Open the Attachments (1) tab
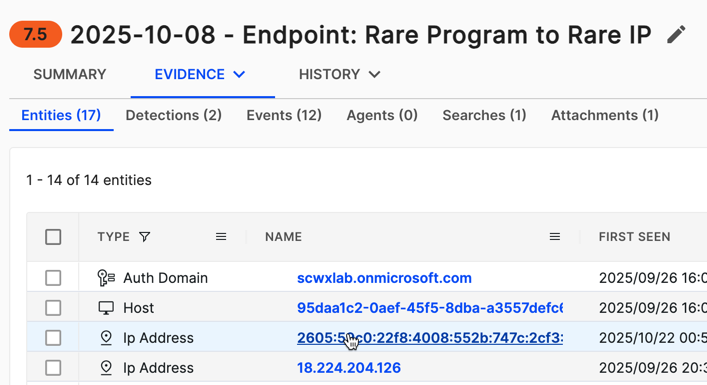The width and height of the screenshot is (707, 385). click(x=605, y=115)
